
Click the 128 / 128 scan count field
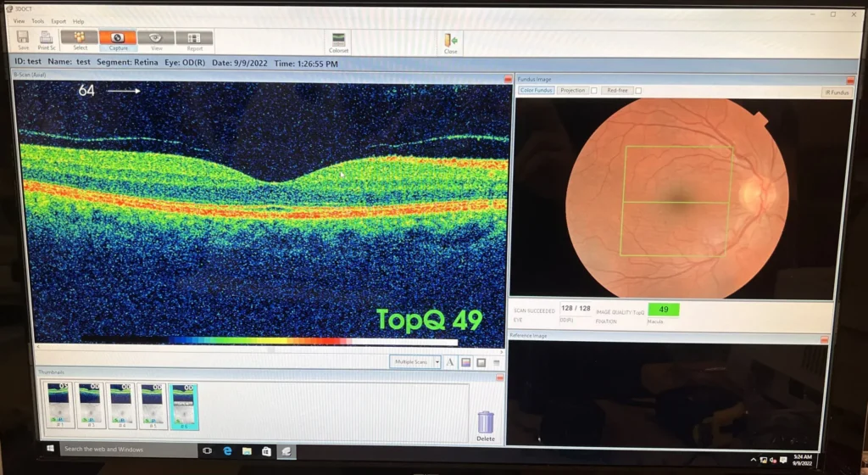click(x=576, y=309)
